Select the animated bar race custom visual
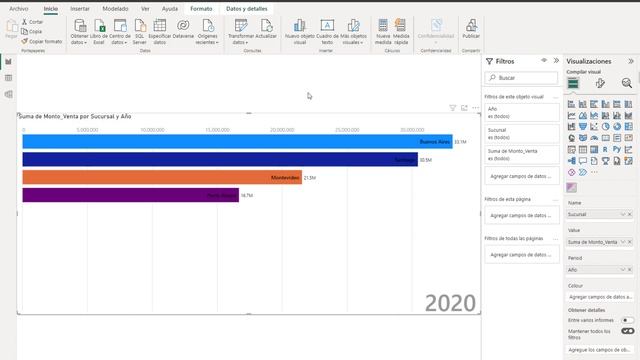 click(571, 187)
